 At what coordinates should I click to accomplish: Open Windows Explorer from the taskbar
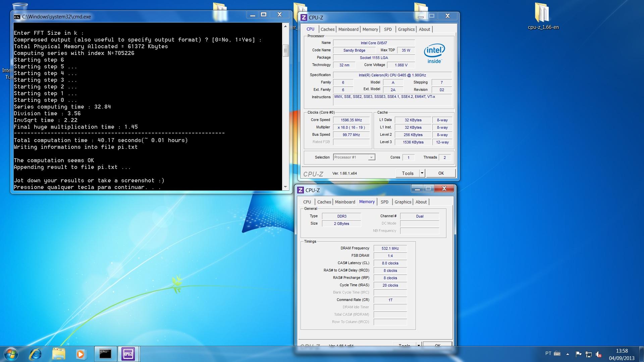tap(59, 354)
